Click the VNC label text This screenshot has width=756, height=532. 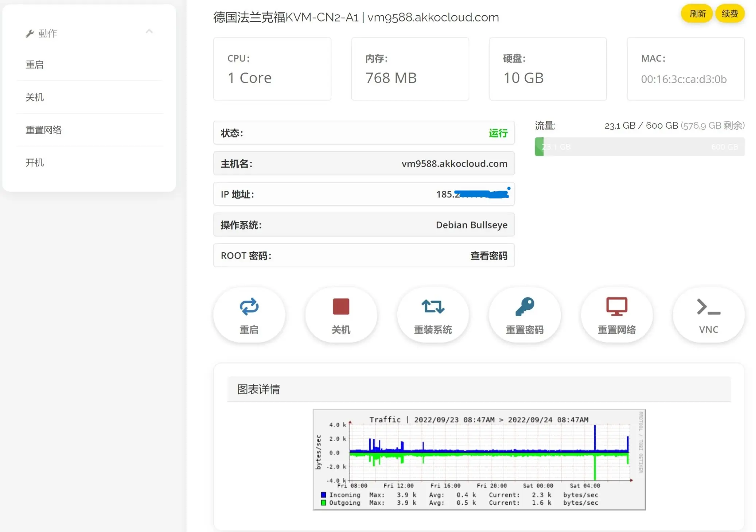(708, 330)
